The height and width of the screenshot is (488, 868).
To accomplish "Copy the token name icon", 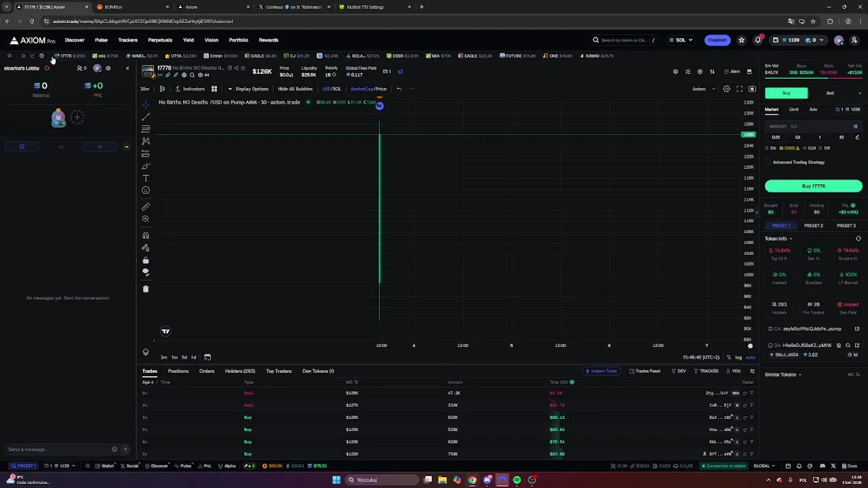I will click(x=229, y=68).
